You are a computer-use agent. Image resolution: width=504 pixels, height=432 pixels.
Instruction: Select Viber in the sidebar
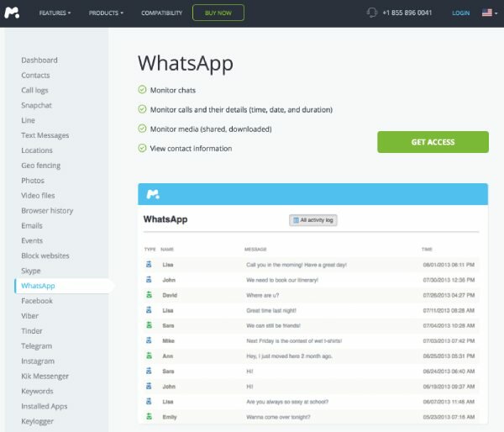(x=29, y=316)
